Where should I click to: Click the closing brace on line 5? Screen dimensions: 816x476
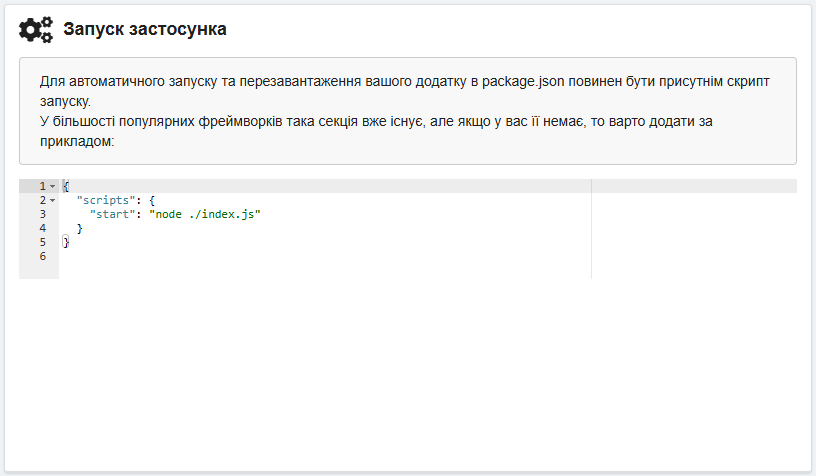click(65, 243)
